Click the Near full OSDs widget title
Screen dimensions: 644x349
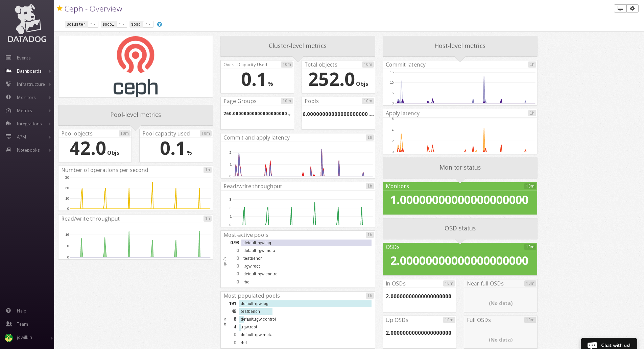[485, 283]
